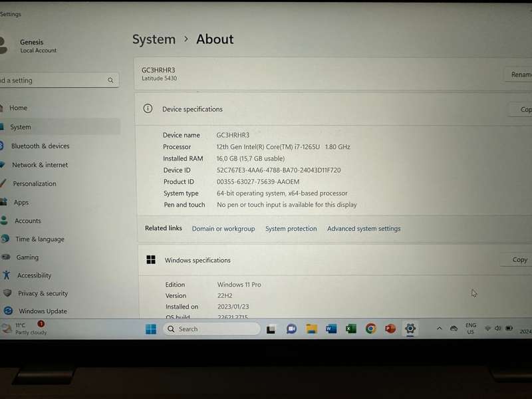
Task: Show hidden system tray icons
Action: pos(439,329)
